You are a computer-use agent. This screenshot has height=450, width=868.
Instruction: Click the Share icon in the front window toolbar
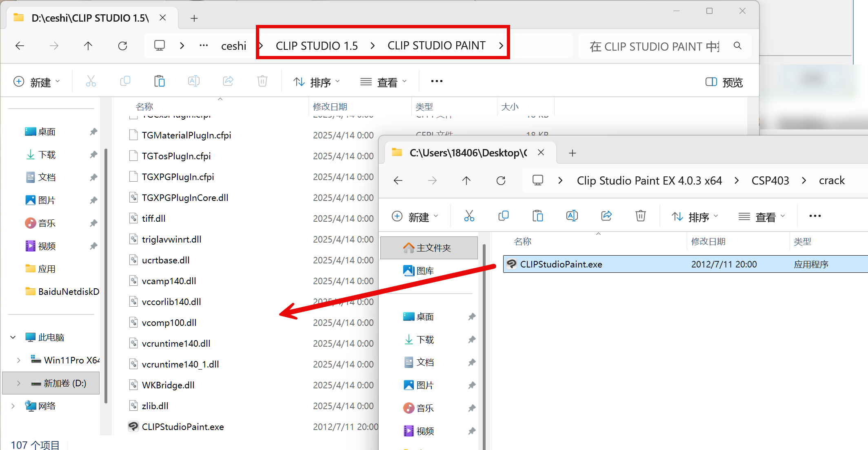pyautogui.click(x=606, y=216)
